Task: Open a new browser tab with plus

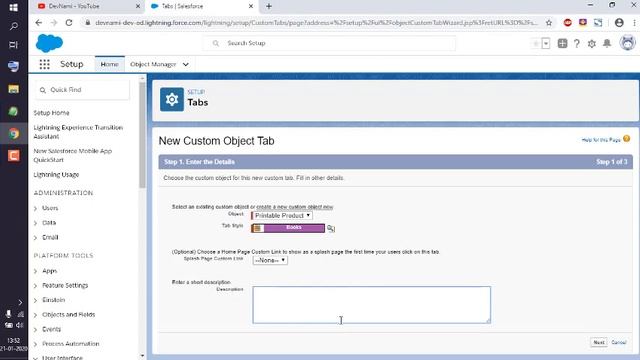Action: coord(269,6)
